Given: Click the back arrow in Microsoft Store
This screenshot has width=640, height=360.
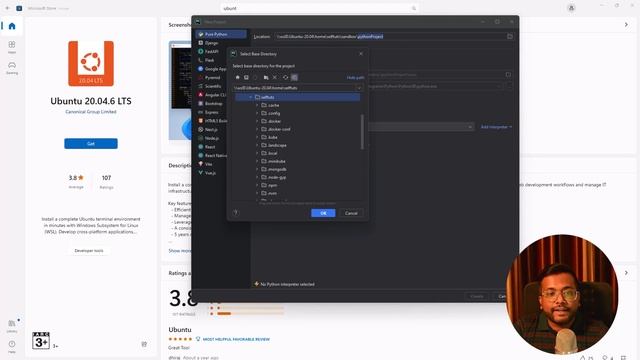Looking at the screenshot, I should coord(7,8).
